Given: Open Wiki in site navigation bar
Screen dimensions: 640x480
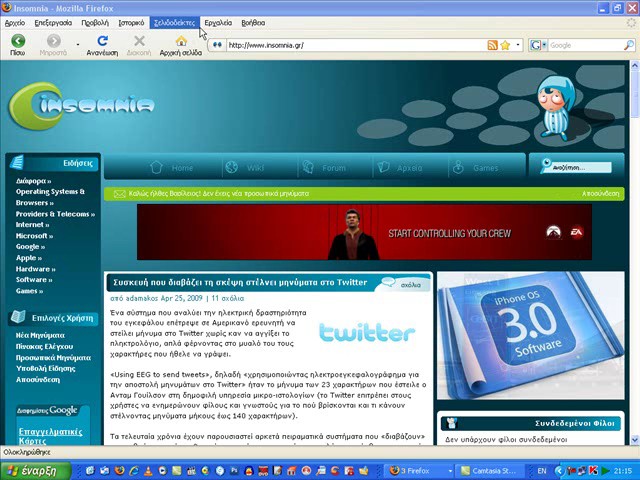Looking at the screenshot, I should [x=245, y=168].
